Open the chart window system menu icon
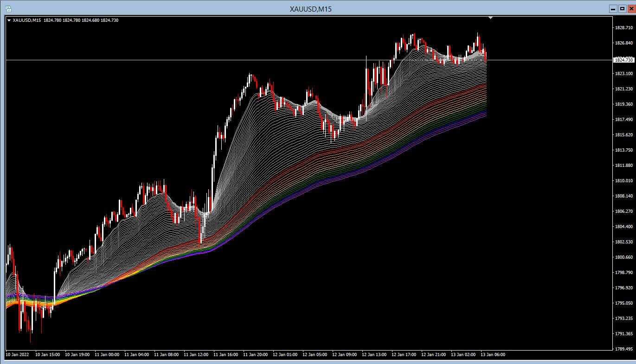This screenshot has width=636, height=364. click(8, 8)
